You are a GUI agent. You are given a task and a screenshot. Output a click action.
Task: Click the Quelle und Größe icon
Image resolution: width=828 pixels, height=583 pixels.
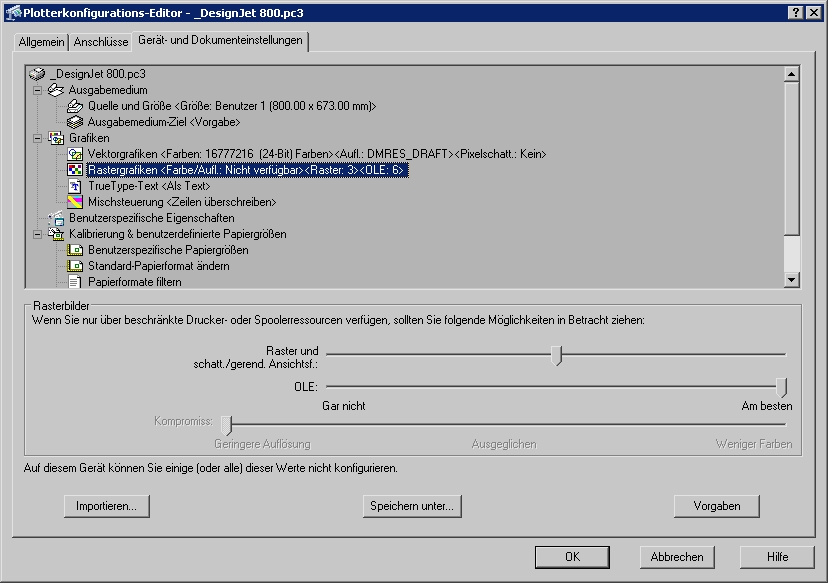coord(75,106)
